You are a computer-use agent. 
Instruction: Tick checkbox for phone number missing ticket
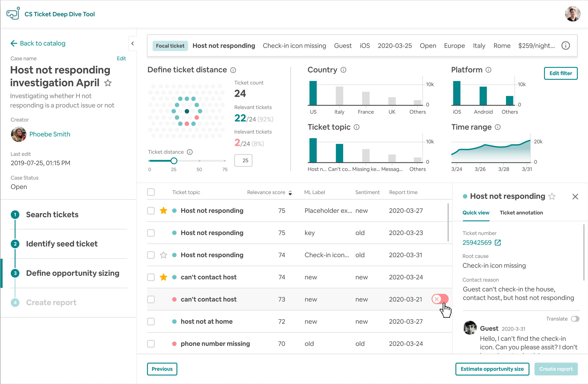[x=151, y=343]
